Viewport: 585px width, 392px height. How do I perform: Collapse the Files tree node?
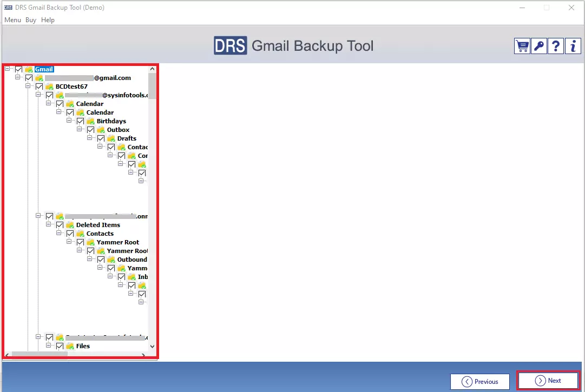(49, 346)
